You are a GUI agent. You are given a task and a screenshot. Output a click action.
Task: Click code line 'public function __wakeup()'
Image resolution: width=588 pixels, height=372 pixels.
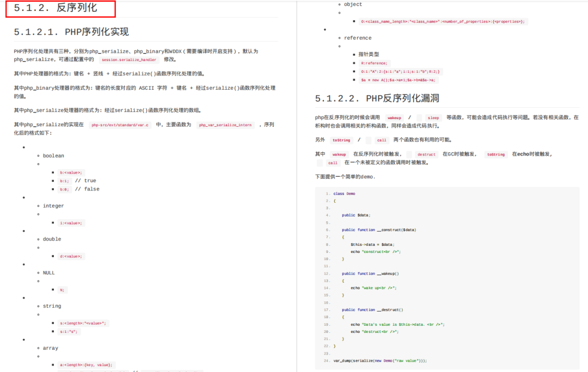click(370, 274)
